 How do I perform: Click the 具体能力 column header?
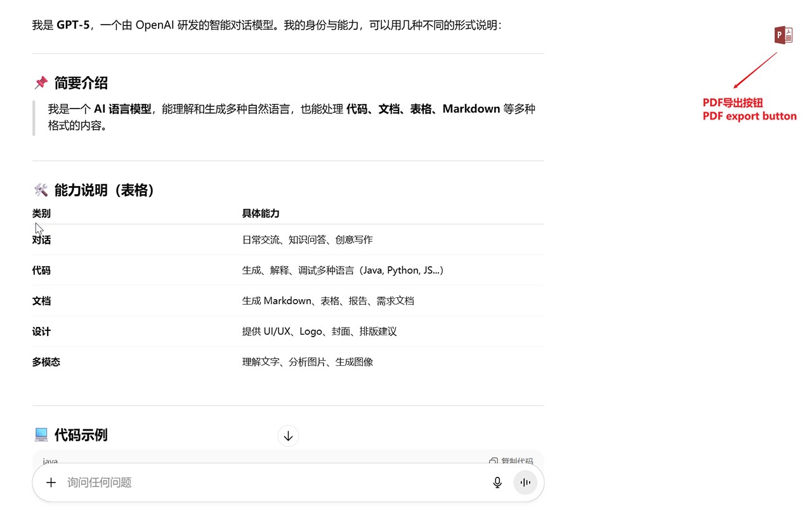(x=261, y=213)
